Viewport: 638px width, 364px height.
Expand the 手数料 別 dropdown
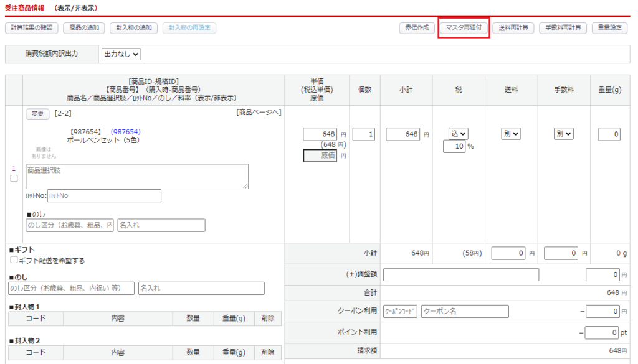click(563, 134)
